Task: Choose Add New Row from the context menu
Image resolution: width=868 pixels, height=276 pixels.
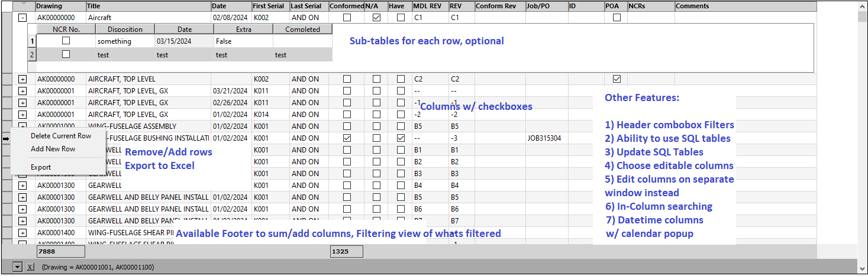Action: [53, 149]
